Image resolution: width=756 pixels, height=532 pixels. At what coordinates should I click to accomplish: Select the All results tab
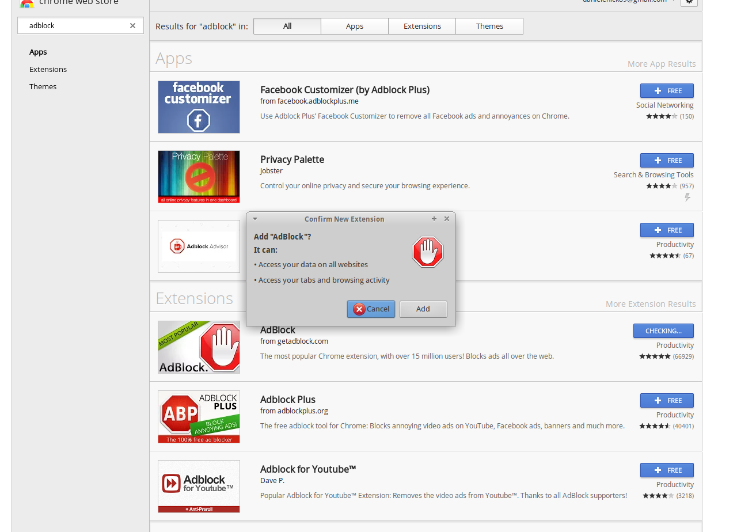[287, 26]
